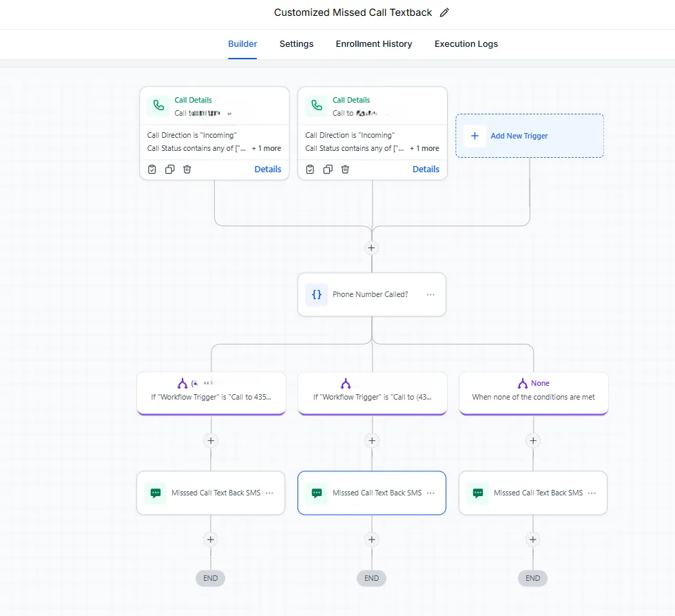Add step below the triggers with plus
The image size is (675, 616).
[371, 248]
